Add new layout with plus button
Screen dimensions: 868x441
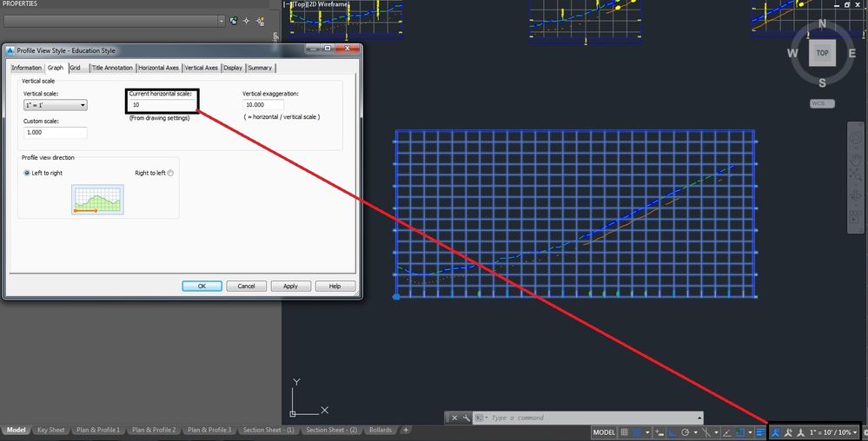pyautogui.click(x=406, y=430)
